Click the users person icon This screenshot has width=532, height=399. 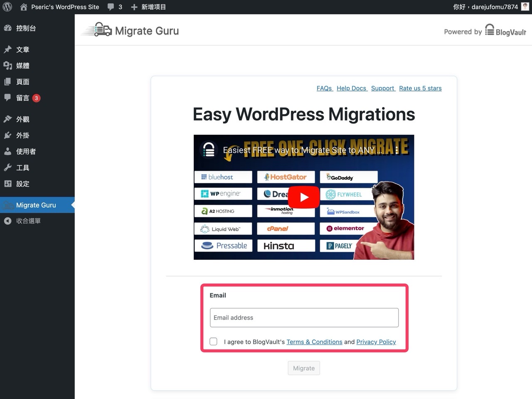tap(8, 152)
